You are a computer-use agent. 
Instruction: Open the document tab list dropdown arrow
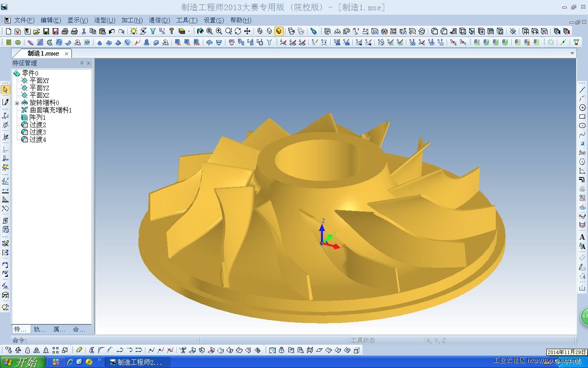(x=572, y=54)
